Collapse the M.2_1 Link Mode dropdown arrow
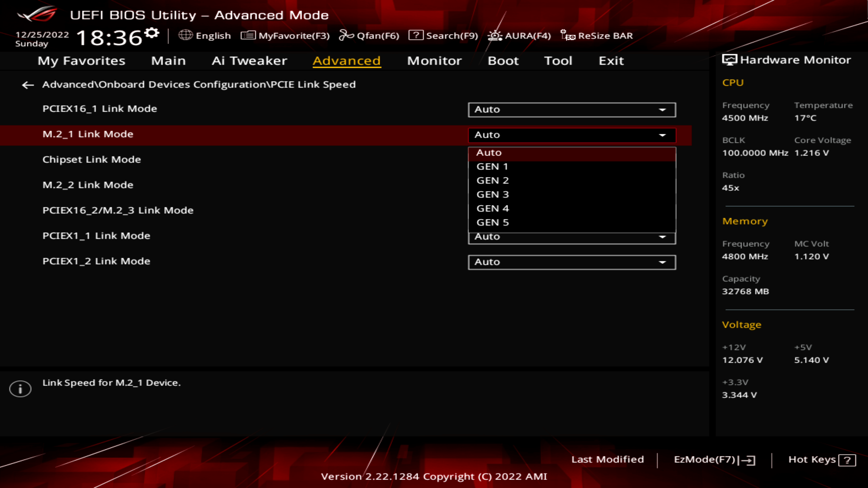This screenshot has width=868, height=488. click(x=663, y=135)
